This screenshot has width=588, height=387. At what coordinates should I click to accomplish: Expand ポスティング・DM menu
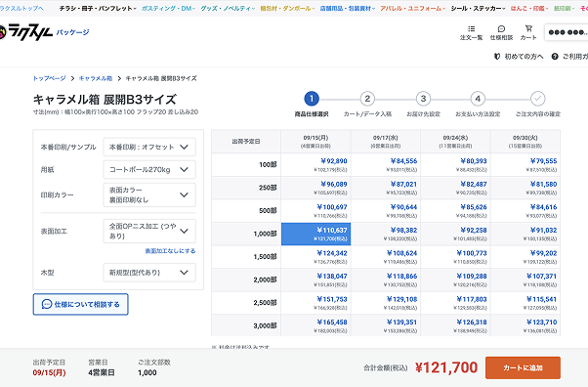point(168,8)
